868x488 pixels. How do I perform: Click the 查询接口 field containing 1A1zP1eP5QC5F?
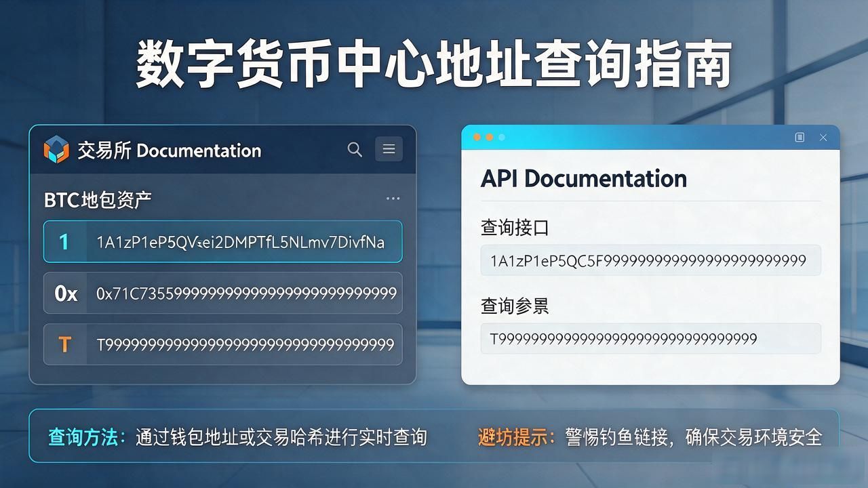650,260
